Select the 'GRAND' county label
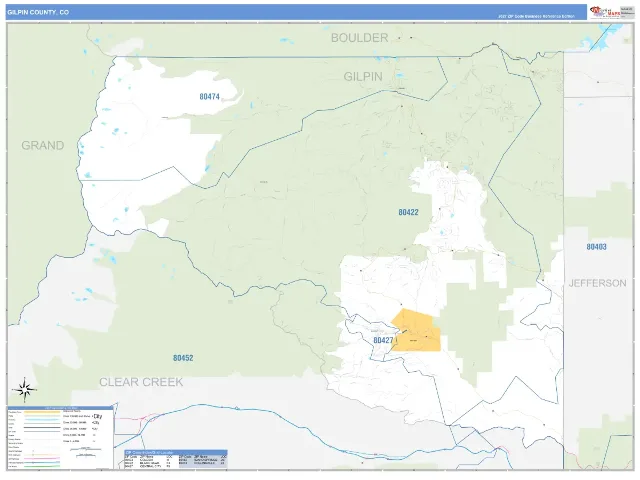640x480 pixels. pos(42,145)
